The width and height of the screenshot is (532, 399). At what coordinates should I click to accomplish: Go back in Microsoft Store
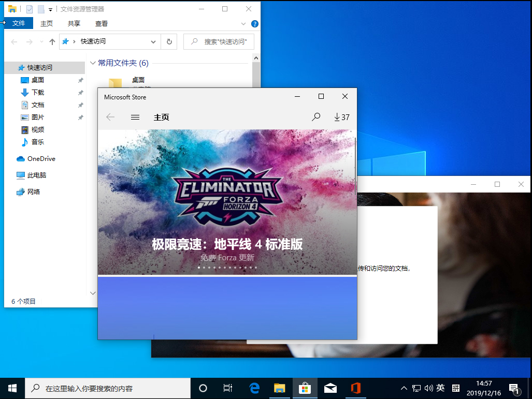coord(110,117)
